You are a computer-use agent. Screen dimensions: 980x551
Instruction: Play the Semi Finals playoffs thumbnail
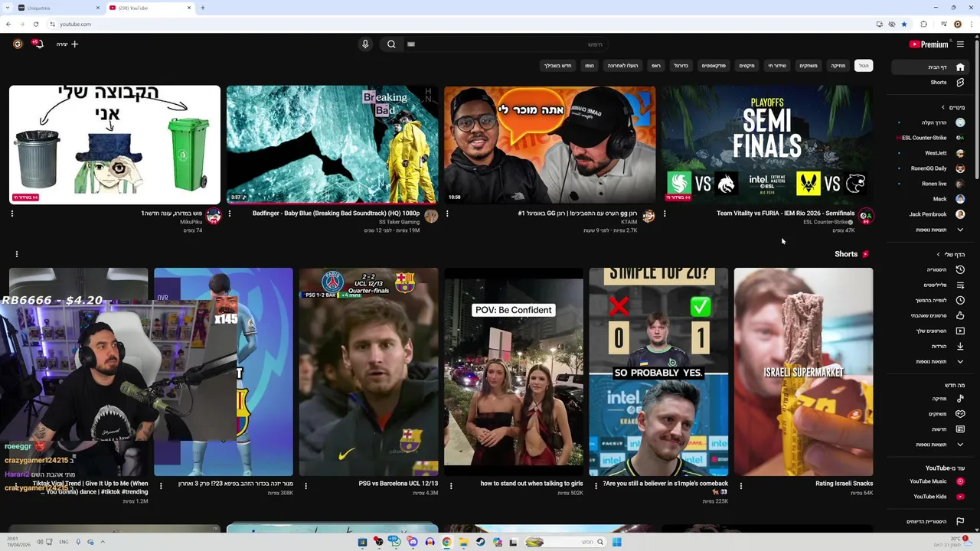[x=767, y=145]
